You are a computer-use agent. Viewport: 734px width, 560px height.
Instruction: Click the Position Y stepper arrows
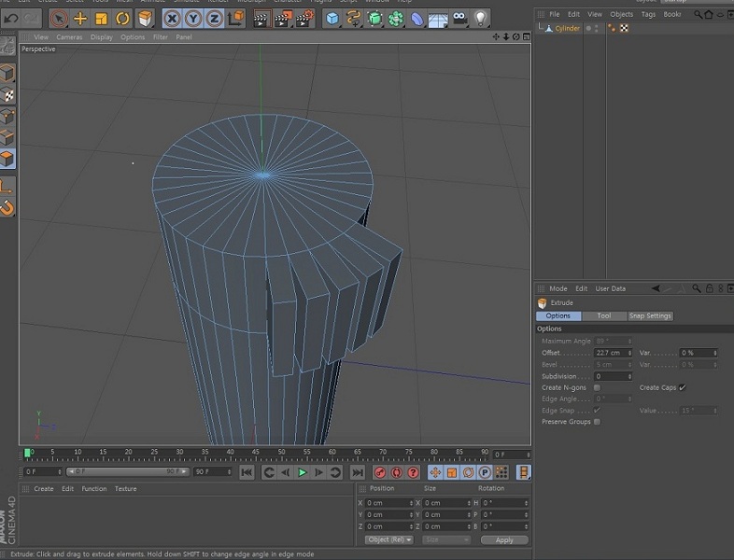point(411,514)
